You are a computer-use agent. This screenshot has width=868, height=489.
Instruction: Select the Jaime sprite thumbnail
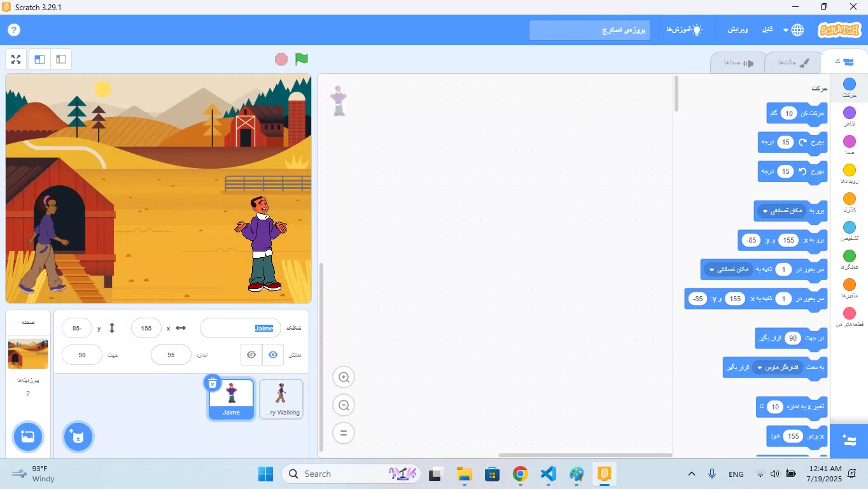tap(231, 399)
